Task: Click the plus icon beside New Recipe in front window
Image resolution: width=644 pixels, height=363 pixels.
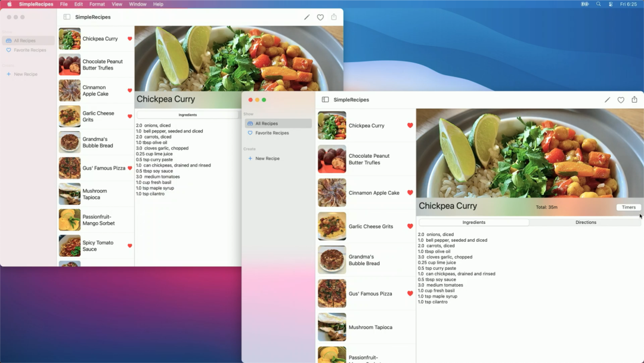Action: [250, 158]
